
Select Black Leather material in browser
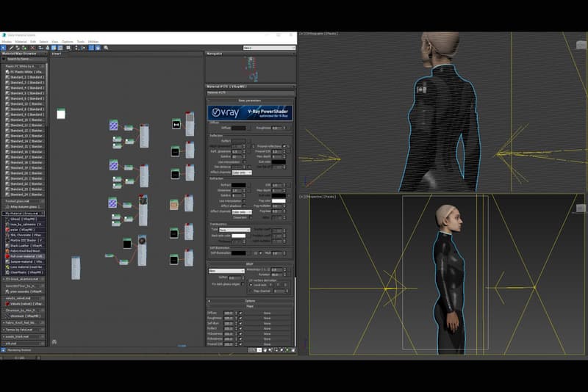point(24,246)
